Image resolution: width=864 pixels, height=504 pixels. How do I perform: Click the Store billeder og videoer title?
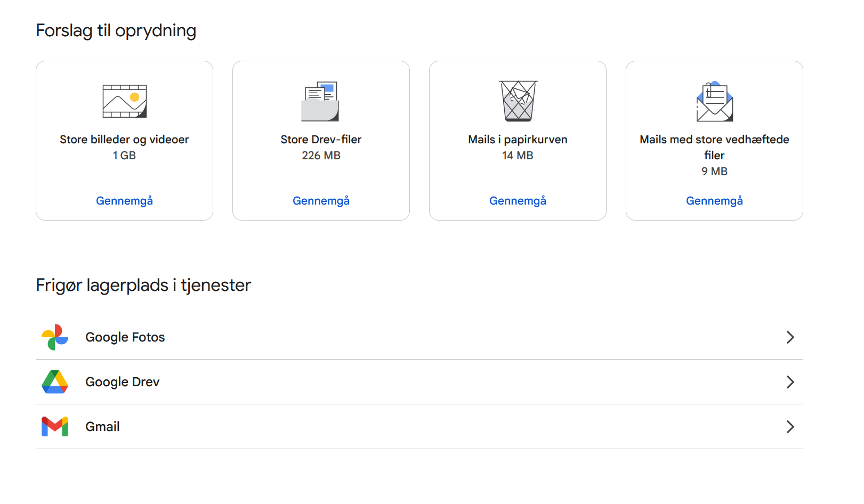[x=124, y=140]
